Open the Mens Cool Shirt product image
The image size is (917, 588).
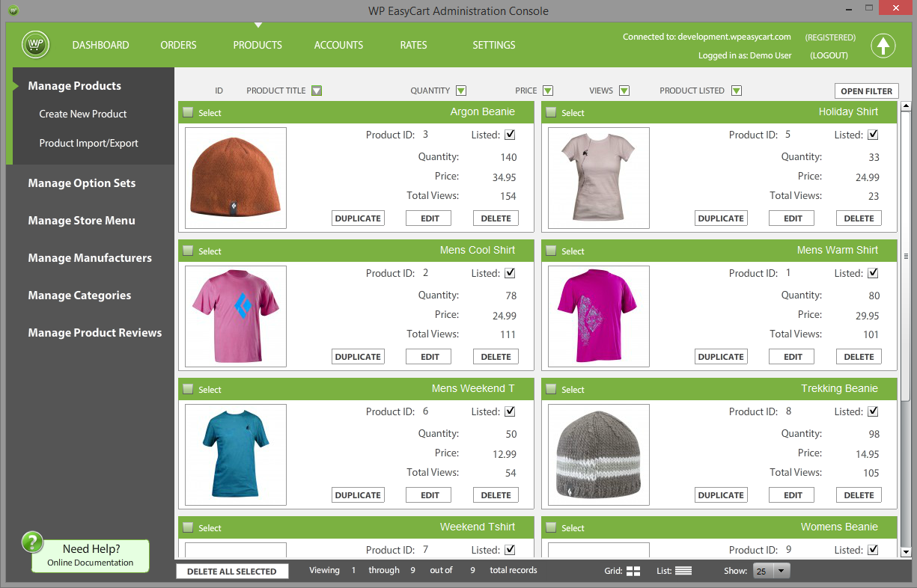point(236,316)
